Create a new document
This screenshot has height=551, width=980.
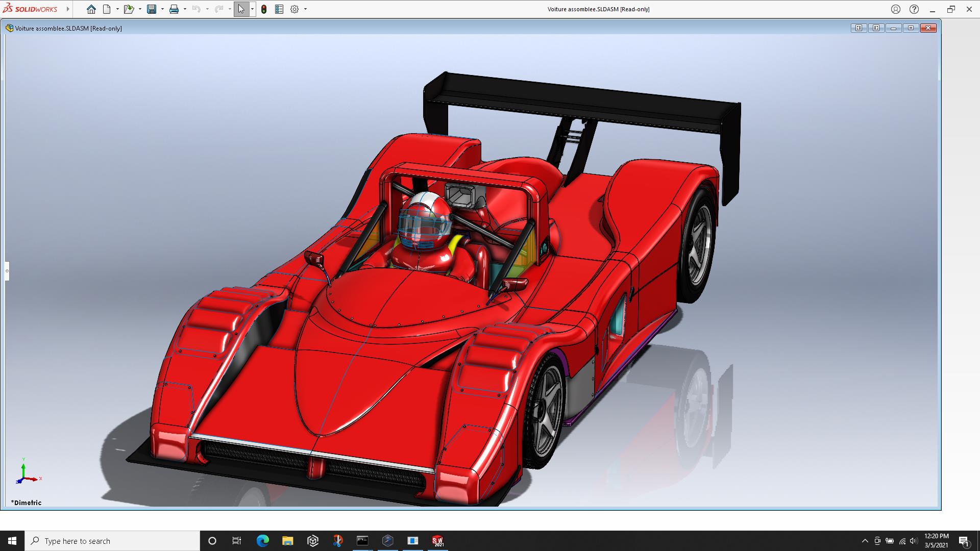pyautogui.click(x=107, y=9)
